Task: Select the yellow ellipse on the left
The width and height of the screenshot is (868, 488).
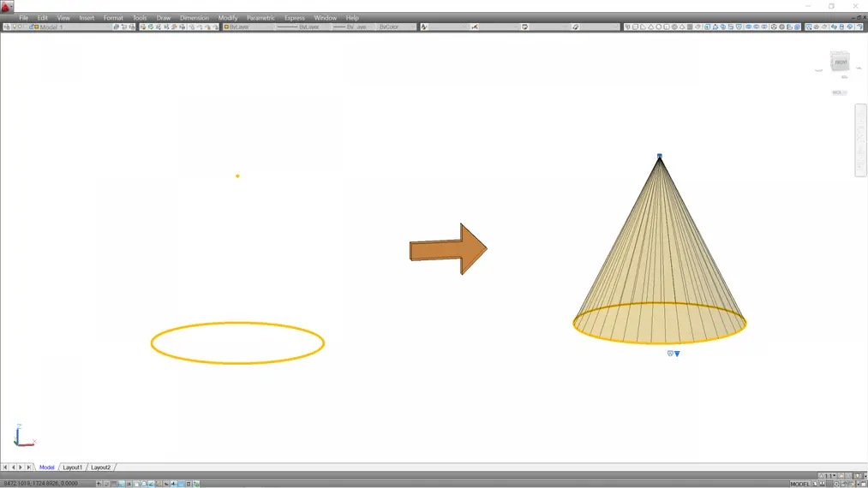Action: point(237,324)
